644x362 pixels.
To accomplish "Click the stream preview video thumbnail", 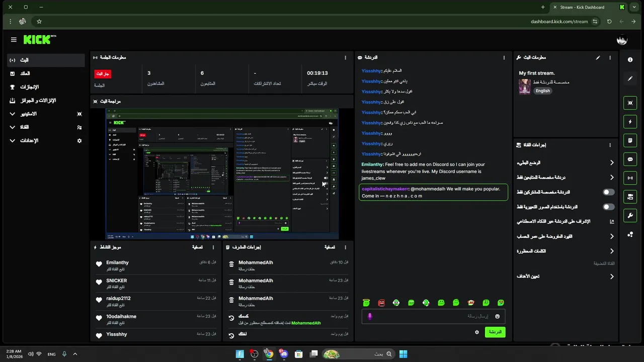I will click(222, 173).
